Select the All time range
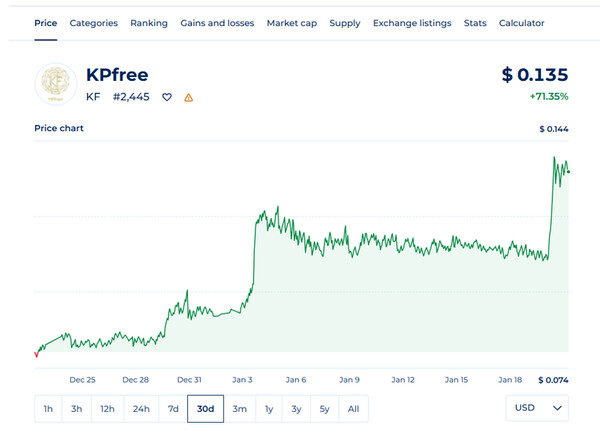Image resolution: width=600 pixels, height=438 pixels. pyautogui.click(x=354, y=408)
